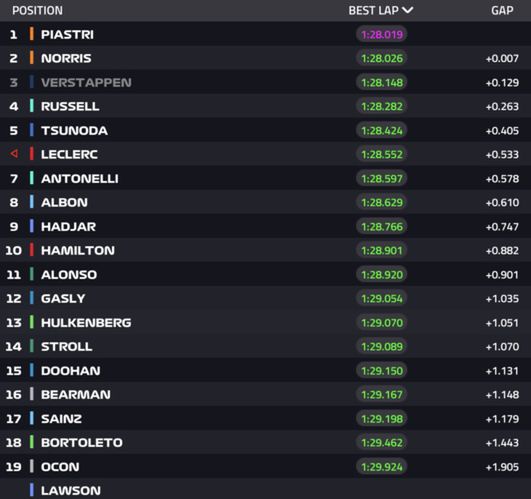Click the Position column header

pos(37,10)
